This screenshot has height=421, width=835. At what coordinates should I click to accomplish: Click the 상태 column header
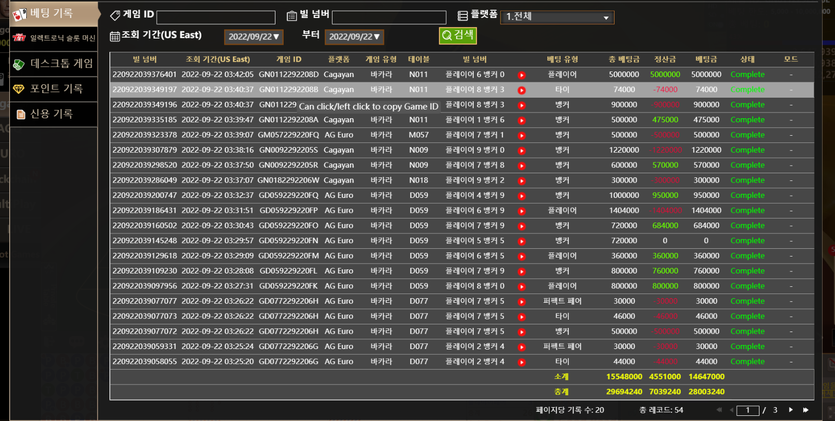[x=747, y=59]
